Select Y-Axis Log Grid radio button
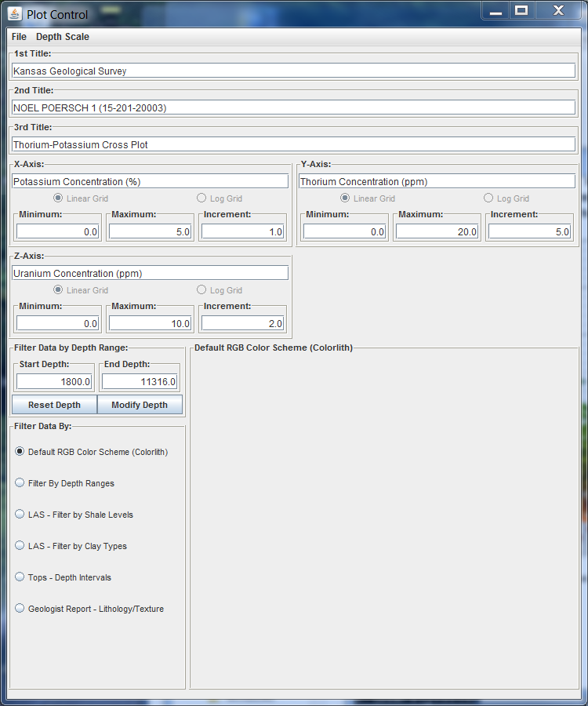This screenshot has width=588, height=706. click(x=488, y=198)
